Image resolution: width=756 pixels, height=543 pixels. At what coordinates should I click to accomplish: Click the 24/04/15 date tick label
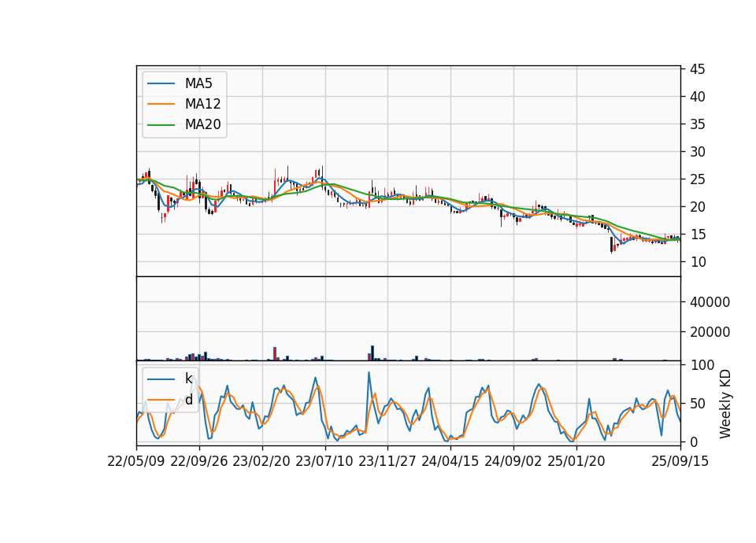point(450,461)
